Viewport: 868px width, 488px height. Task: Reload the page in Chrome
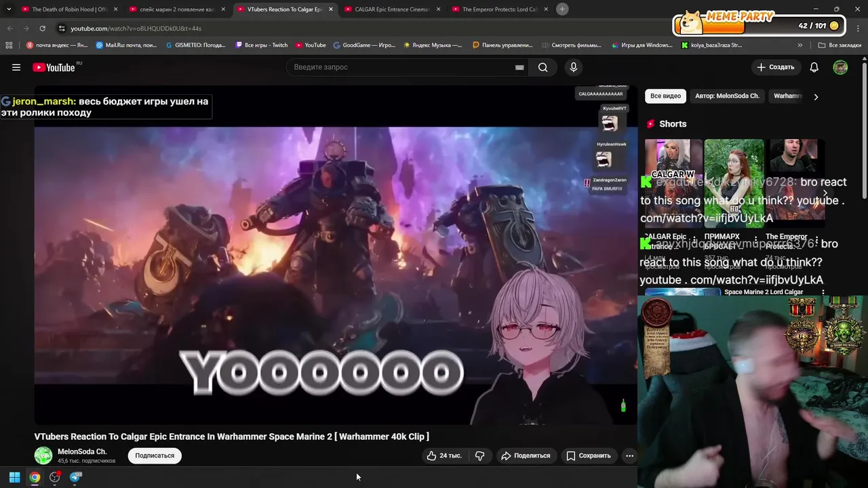[42, 28]
